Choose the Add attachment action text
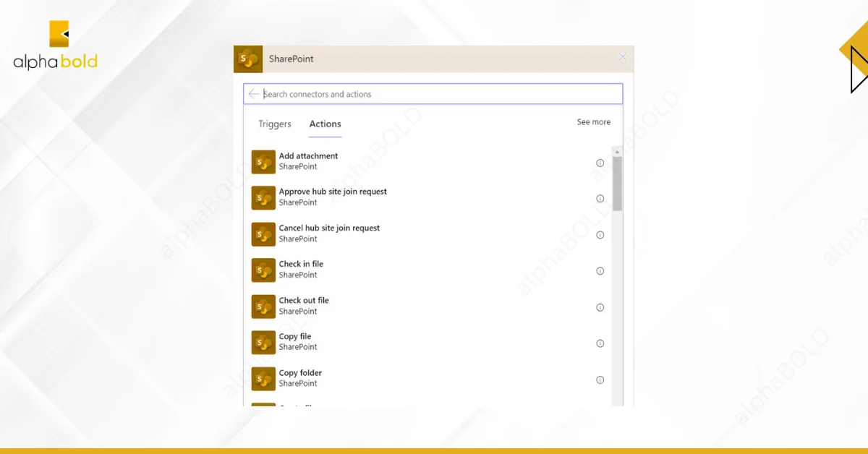 [x=308, y=156]
